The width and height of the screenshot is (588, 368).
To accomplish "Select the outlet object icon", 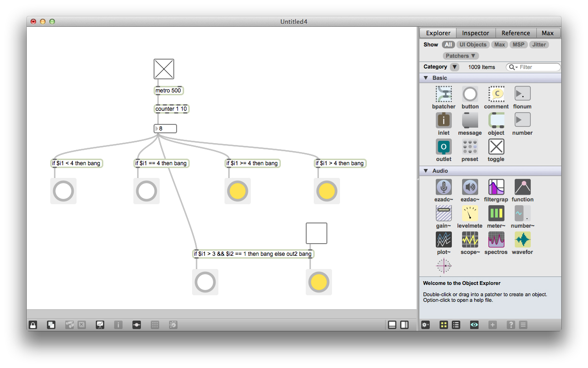I will pos(444,146).
